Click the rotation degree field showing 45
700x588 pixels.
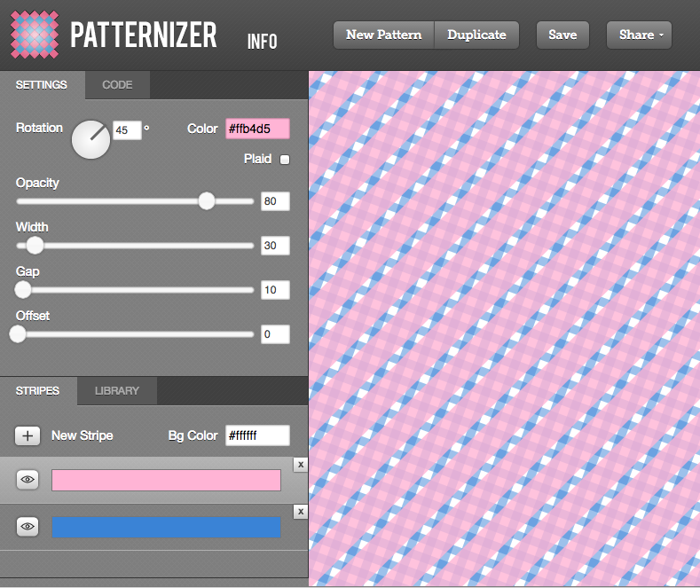click(127, 130)
